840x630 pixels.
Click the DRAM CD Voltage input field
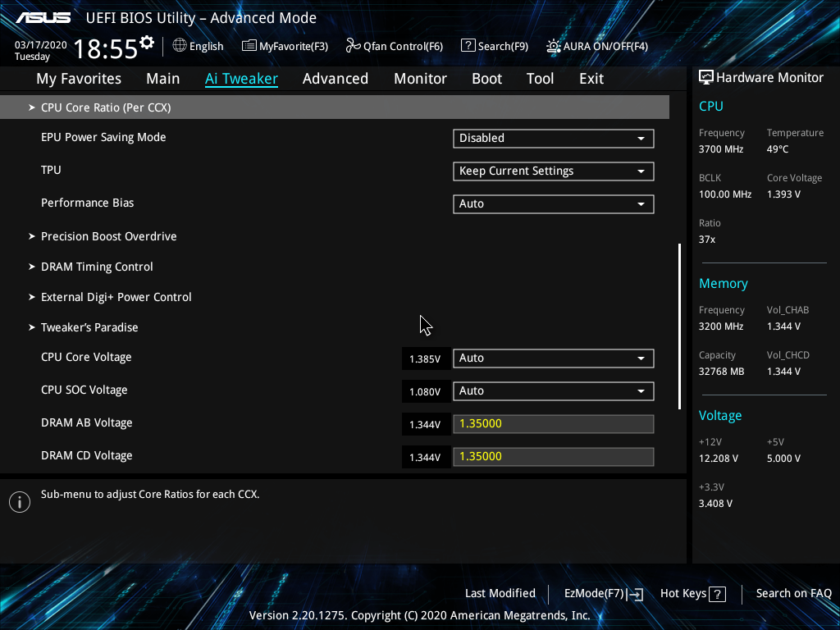(x=554, y=457)
